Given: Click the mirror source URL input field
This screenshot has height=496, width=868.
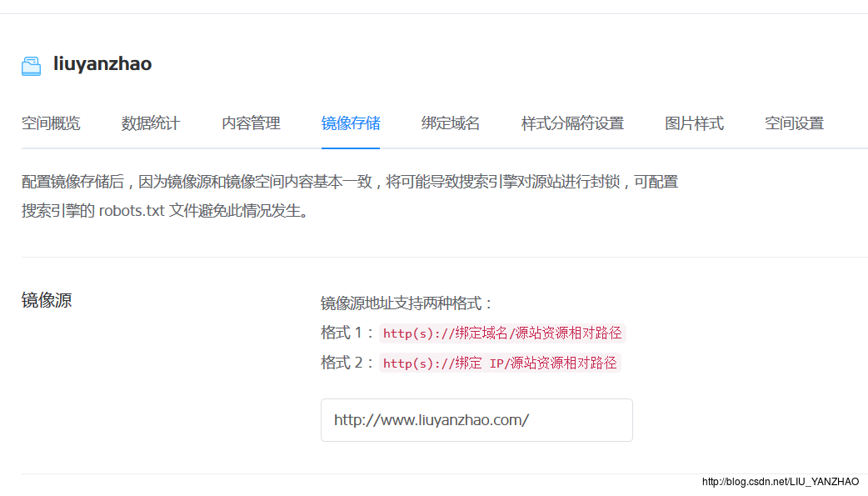Looking at the screenshot, I should click(476, 420).
